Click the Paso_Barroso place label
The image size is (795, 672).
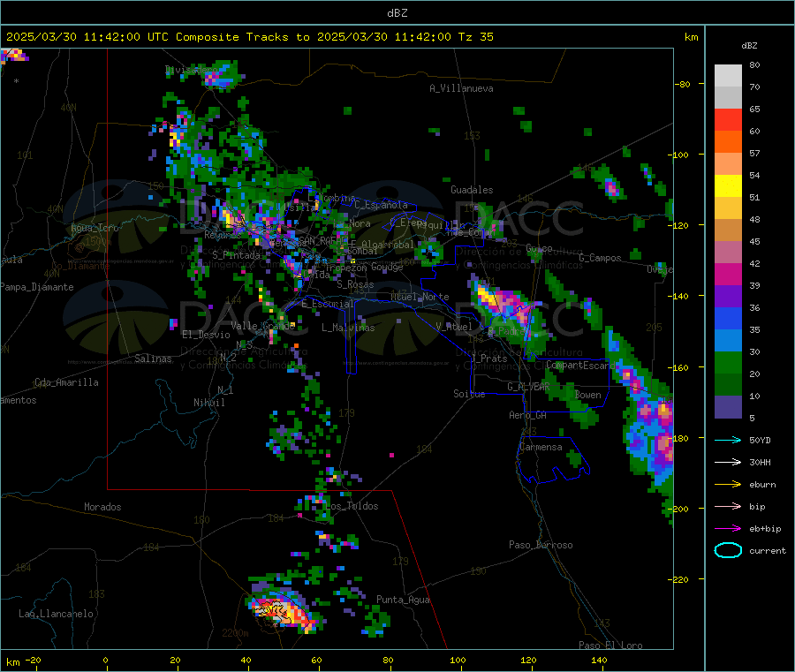pos(541,546)
